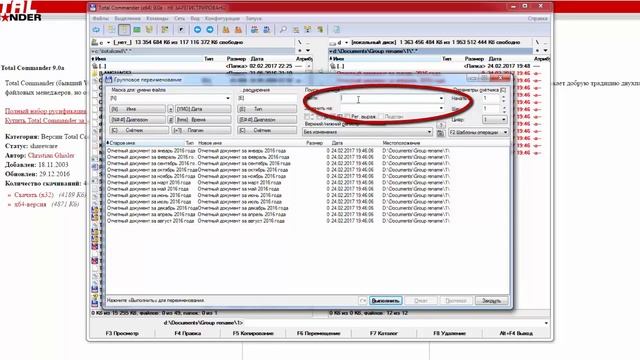
Task: Click the Закрыть button
Action: (x=492, y=301)
